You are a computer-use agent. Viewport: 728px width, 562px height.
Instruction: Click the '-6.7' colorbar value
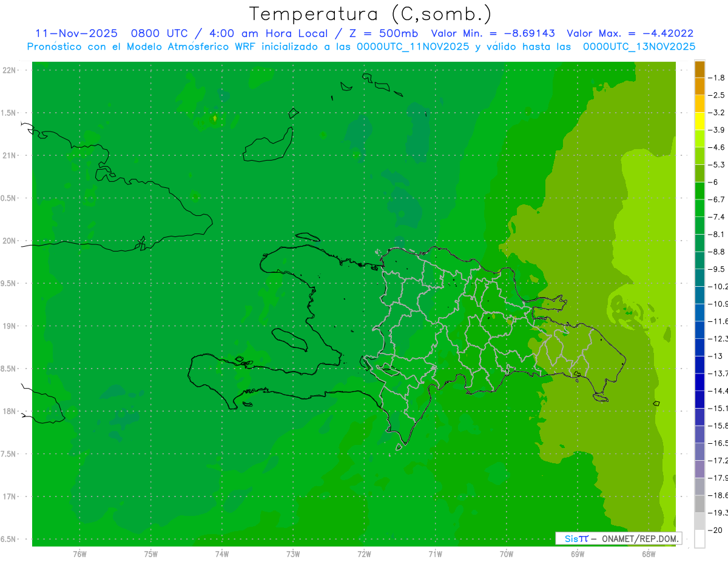716,199
